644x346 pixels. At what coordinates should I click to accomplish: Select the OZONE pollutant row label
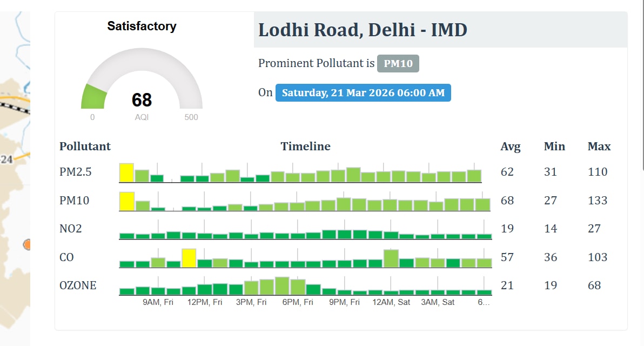[x=78, y=285]
